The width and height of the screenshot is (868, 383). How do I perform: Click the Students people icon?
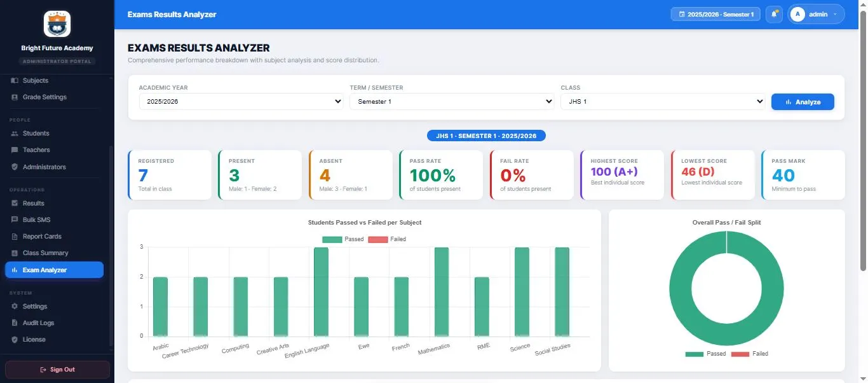(15, 134)
